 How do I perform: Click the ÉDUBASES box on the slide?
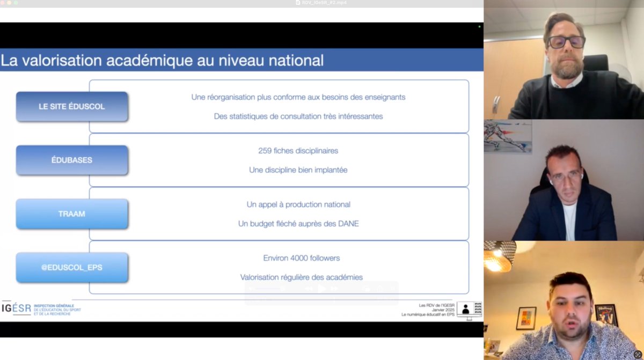[x=72, y=160]
